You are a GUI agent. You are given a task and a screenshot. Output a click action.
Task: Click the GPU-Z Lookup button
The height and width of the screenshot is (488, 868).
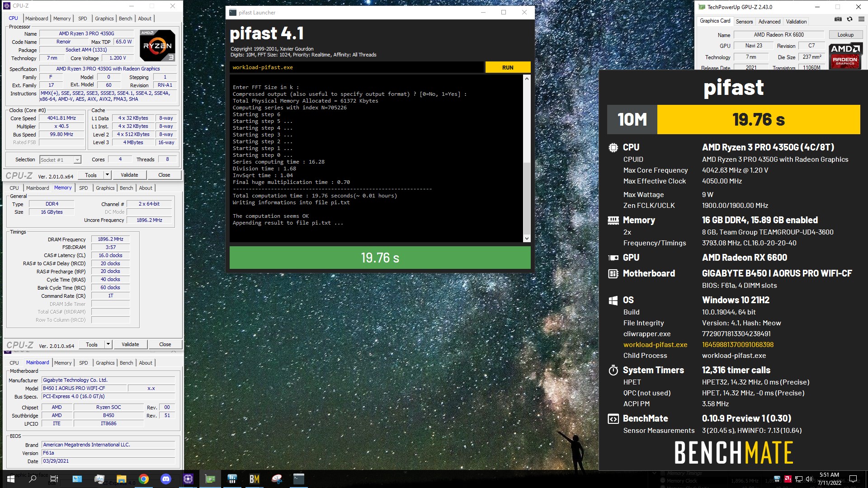pyautogui.click(x=845, y=35)
